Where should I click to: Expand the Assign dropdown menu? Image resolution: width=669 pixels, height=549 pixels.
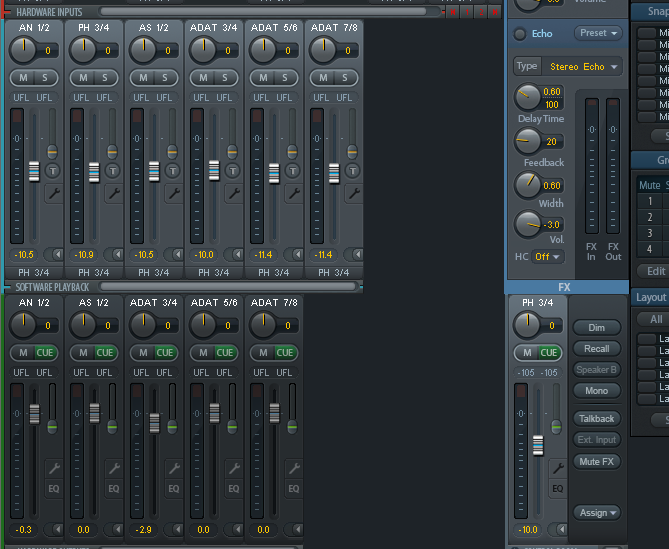597,512
